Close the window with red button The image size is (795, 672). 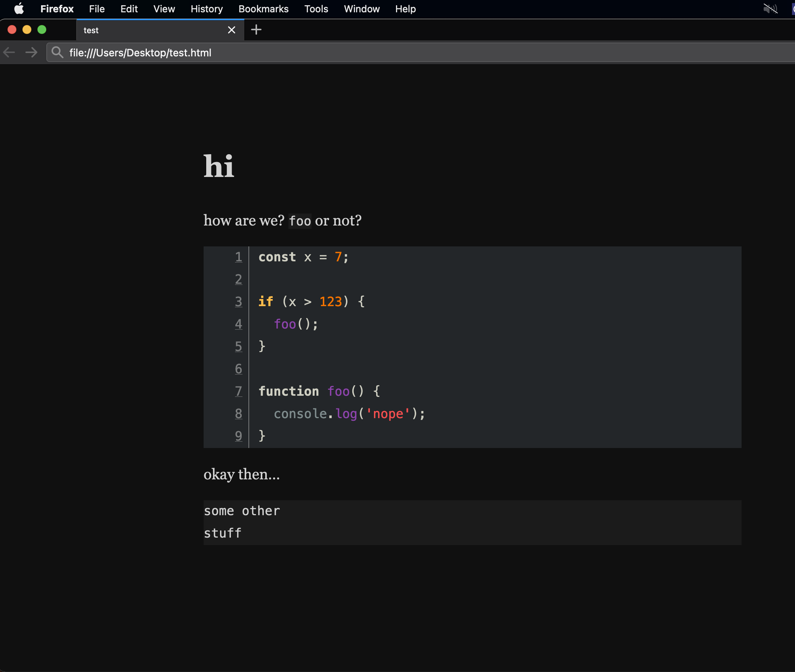12,30
